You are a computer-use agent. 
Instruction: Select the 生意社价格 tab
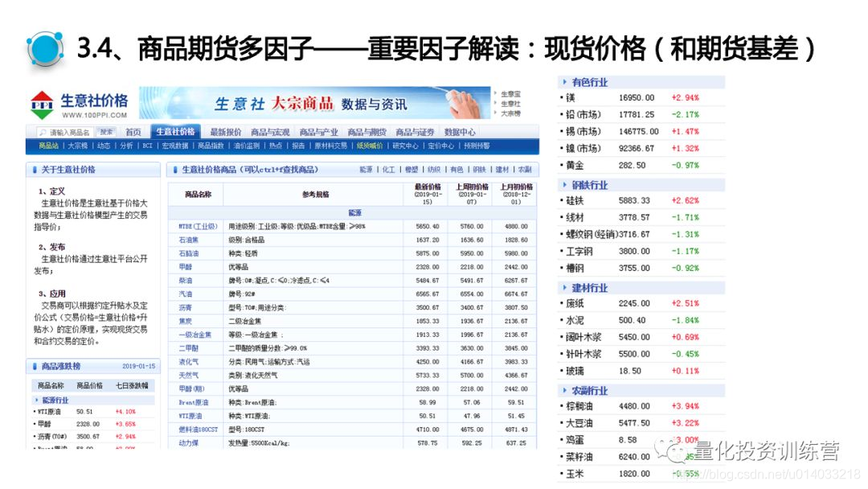pyautogui.click(x=175, y=131)
